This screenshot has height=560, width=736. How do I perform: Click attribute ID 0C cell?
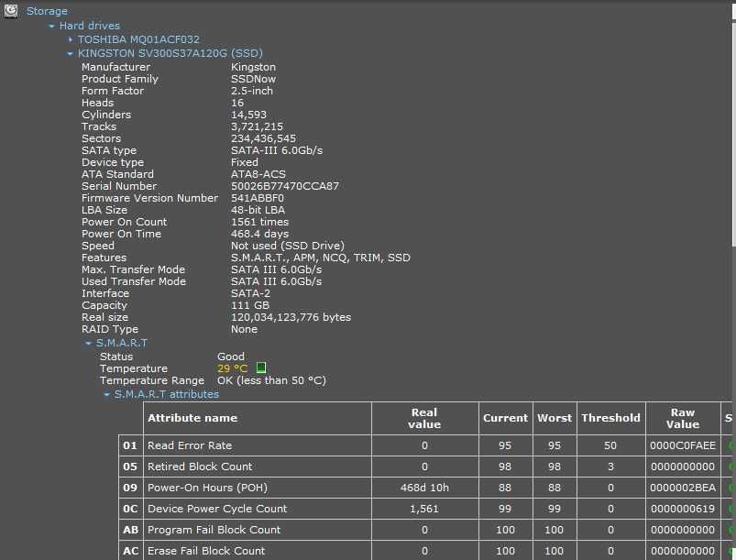click(130, 509)
